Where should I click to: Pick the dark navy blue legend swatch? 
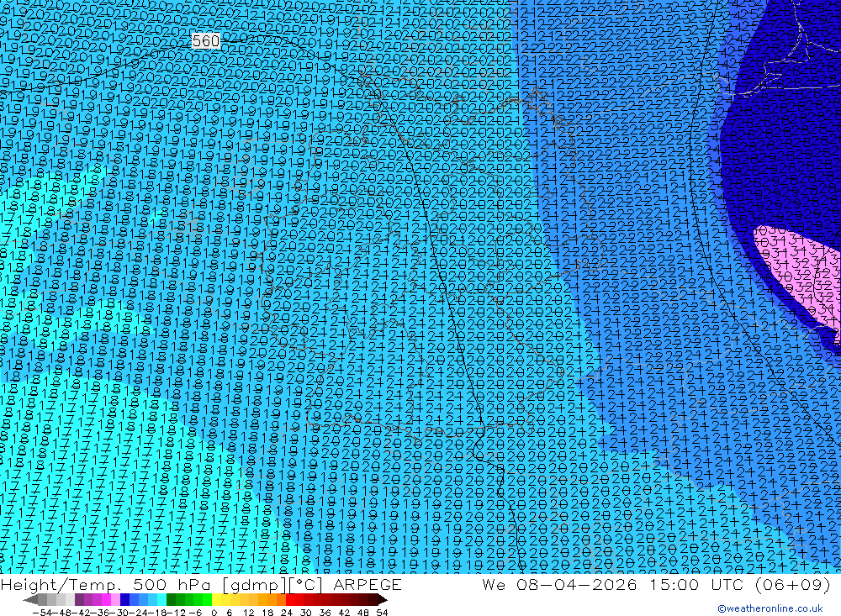125,599
